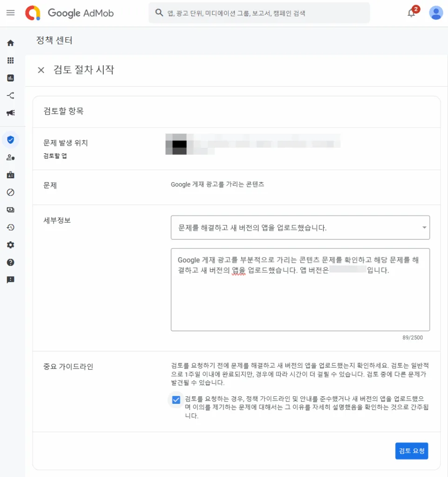448x477 pixels.
Task: Click the 정책 센터 page title
Action: (54, 41)
